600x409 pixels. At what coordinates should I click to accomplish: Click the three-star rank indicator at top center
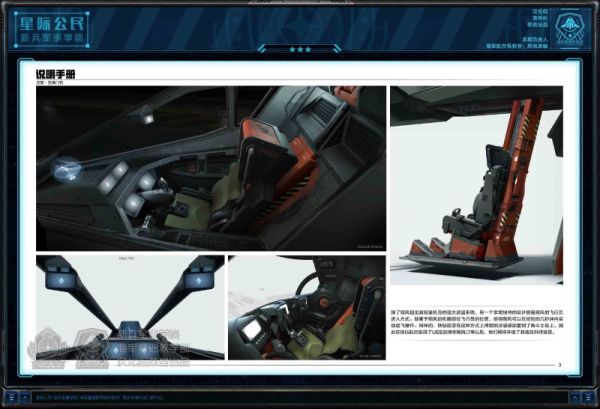click(x=300, y=48)
